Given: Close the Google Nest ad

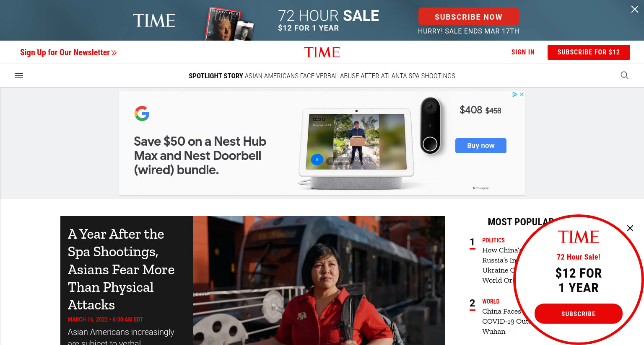Looking at the screenshot, I should pyautogui.click(x=522, y=95).
